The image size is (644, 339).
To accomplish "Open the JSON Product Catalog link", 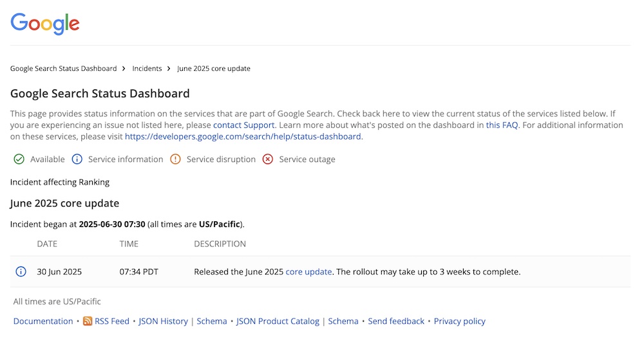I will [x=278, y=321].
